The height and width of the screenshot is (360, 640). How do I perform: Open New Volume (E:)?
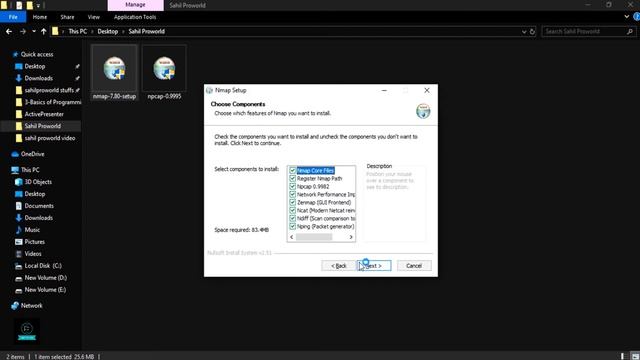(45, 289)
